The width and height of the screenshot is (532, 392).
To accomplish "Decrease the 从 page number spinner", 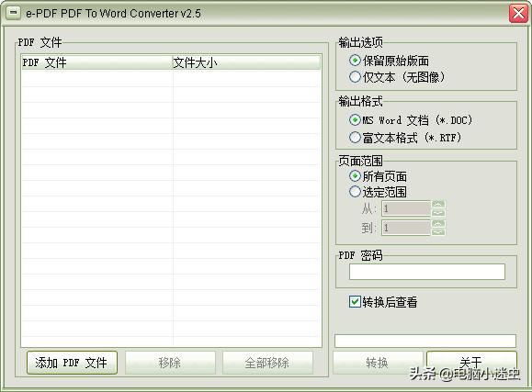I will tap(438, 213).
